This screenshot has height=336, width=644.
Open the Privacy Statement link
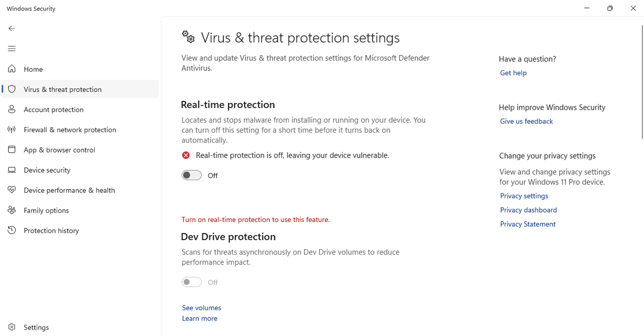coord(528,224)
